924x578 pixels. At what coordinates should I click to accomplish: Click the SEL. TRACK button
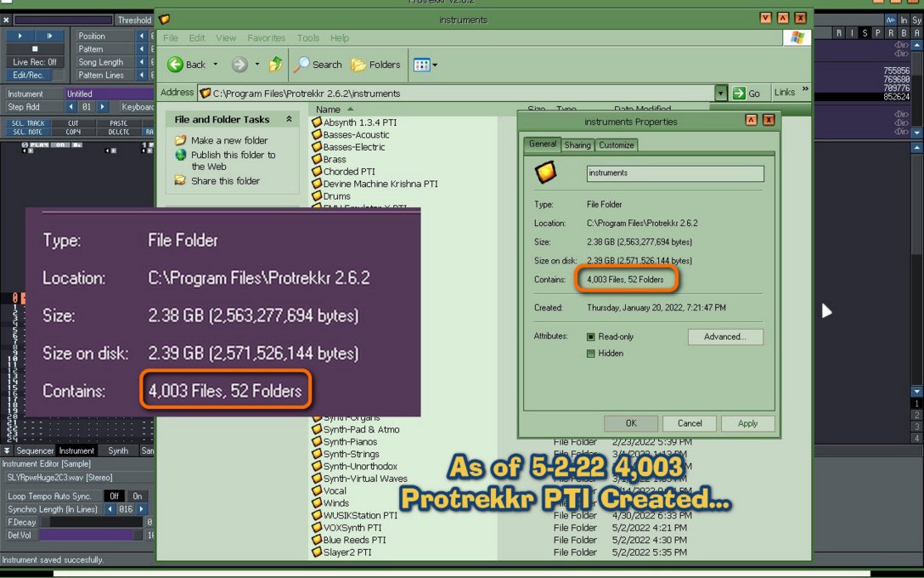[28, 123]
